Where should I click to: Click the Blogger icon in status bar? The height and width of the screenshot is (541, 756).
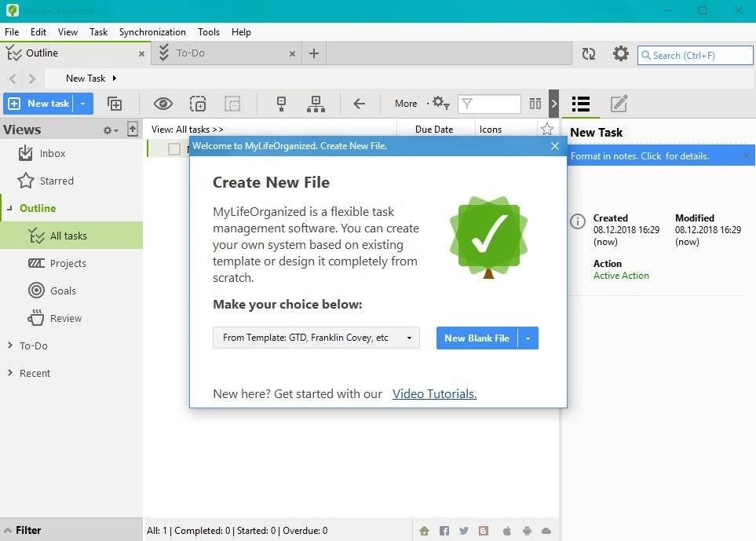[484, 531]
